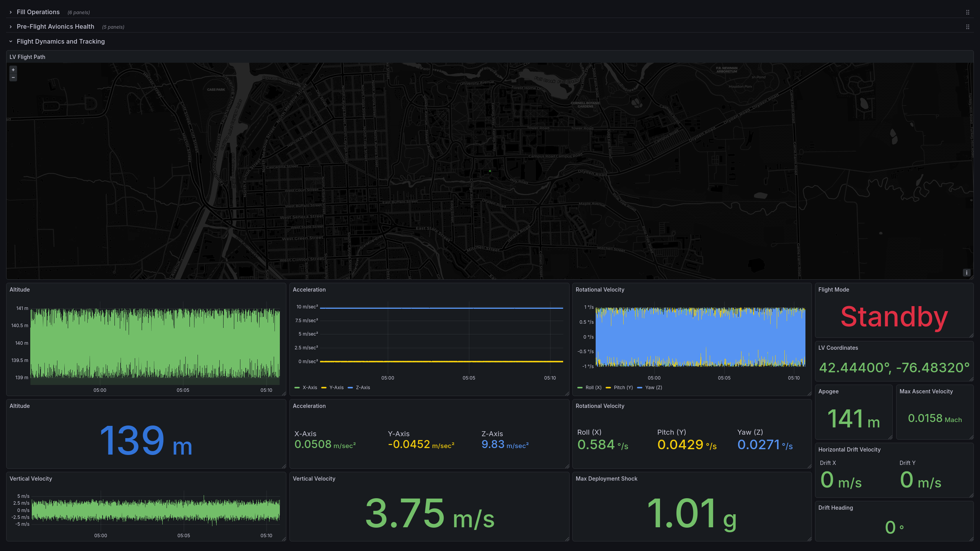Zoom in on the LV Flight Path map
The width and height of the screenshot is (980, 551).
pos(13,70)
